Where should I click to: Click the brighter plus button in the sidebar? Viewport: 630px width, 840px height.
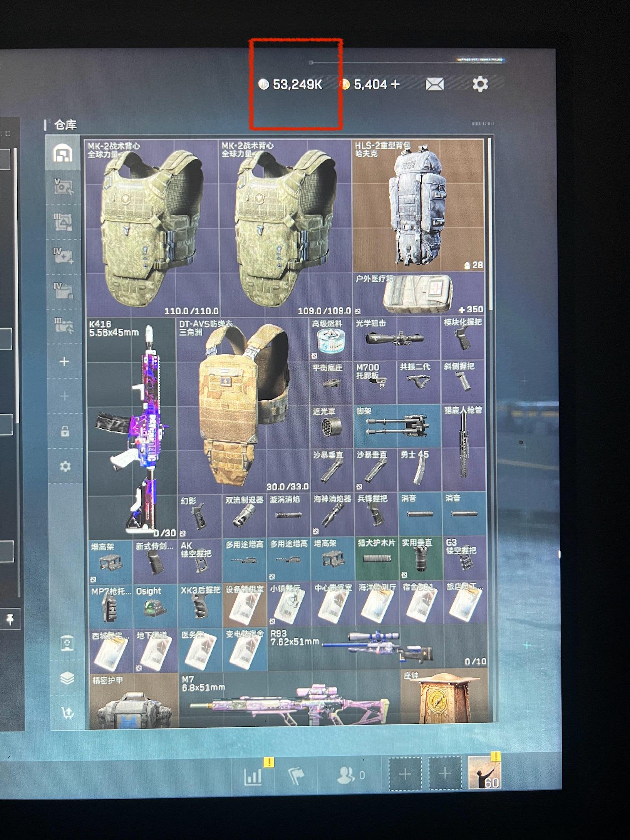click(x=64, y=362)
